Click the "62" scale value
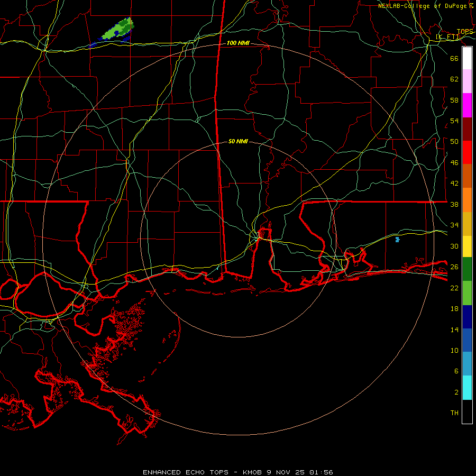The width and height of the screenshot is (476, 476). click(454, 79)
